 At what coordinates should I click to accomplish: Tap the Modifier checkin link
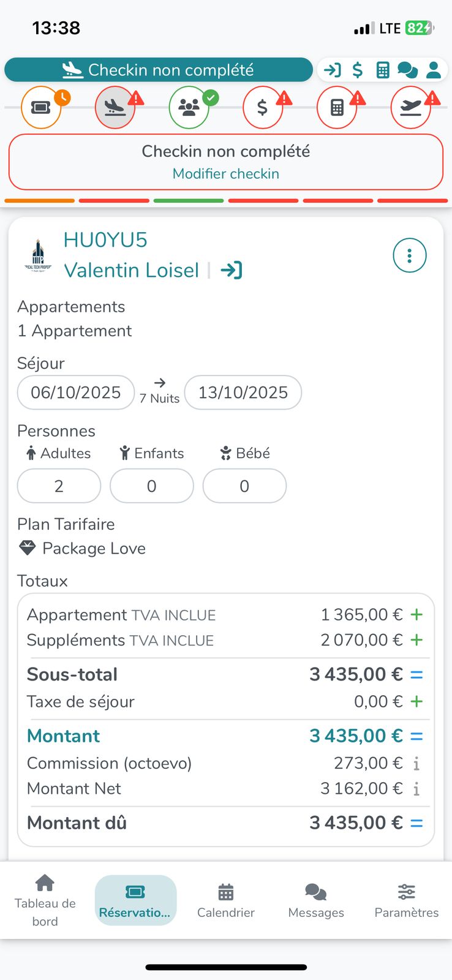225,174
